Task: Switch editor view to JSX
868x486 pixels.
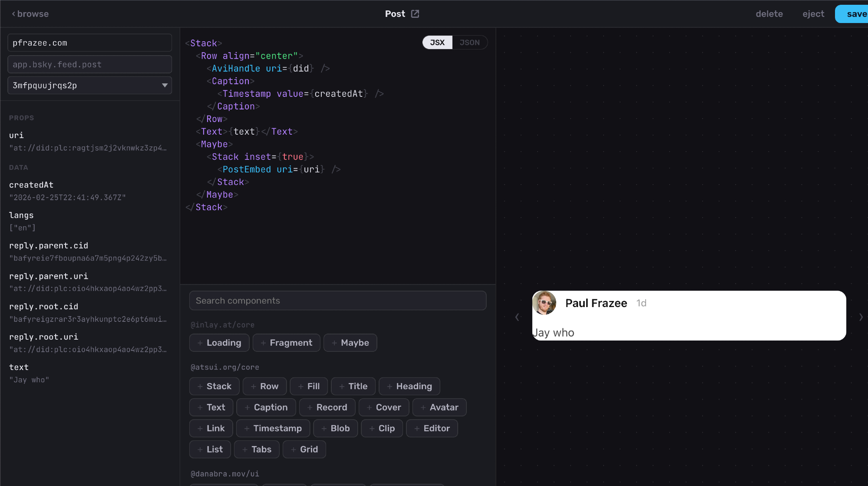Action: tap(437, 43)
